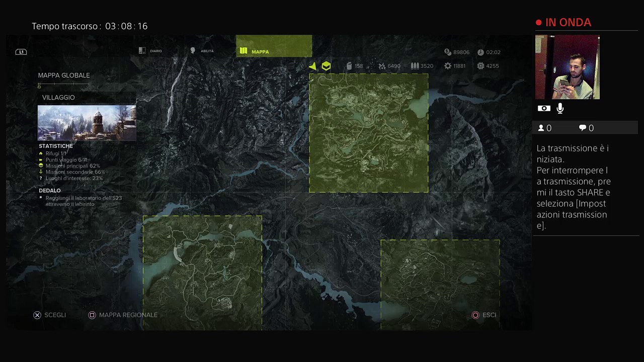644x362 pixels.
Task: Click the DEDALO mission title
Action: click(50, 191)
